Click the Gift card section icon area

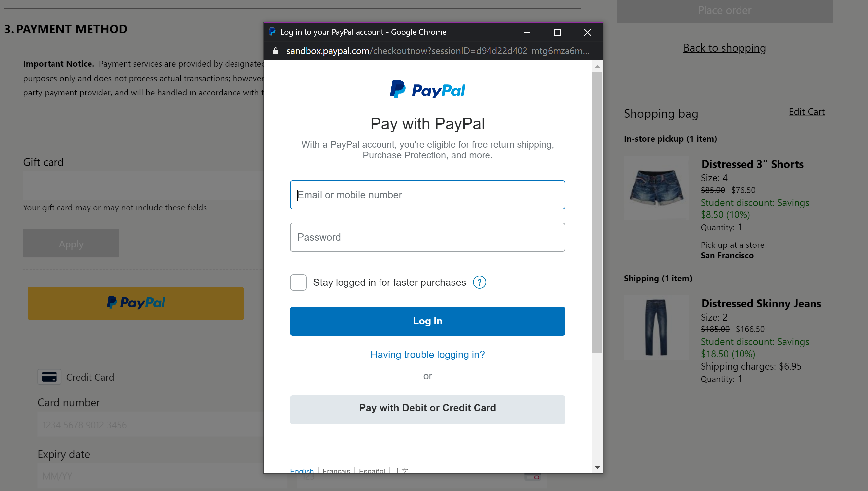[x=43, y=161]
